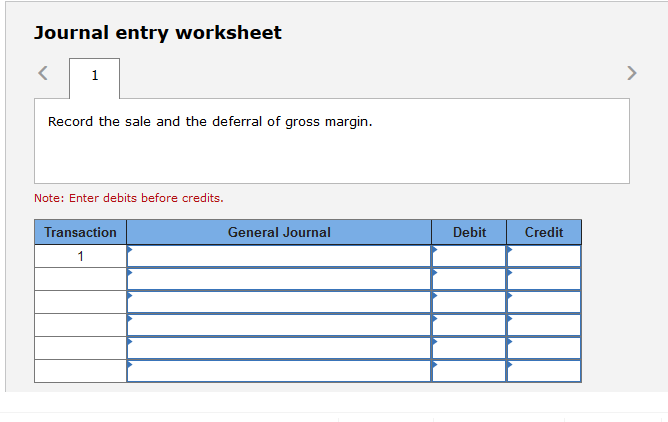Image resolution: width=668 pixels, height=422 pixels.
Task: Click Credit cell in first row
Action: [544, 256]
